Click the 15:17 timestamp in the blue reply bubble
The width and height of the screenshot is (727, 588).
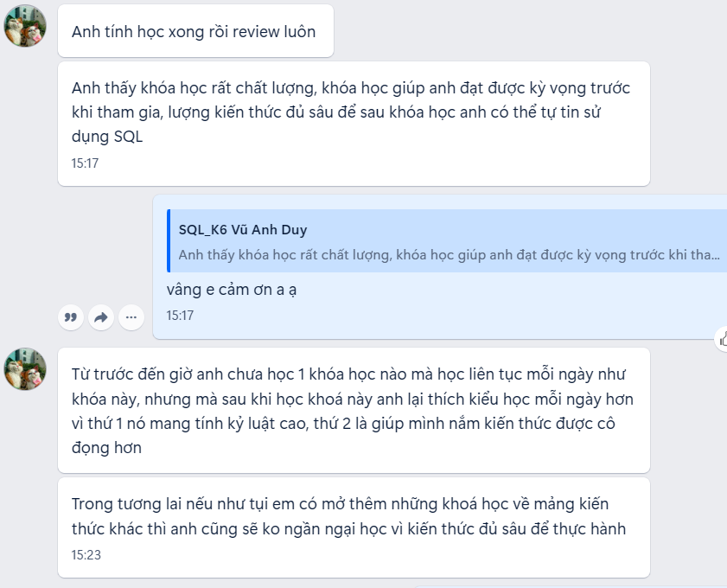coord(180,316)
